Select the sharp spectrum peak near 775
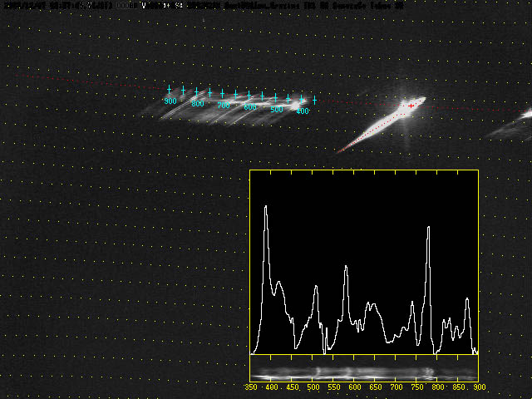 pos(428,227)
